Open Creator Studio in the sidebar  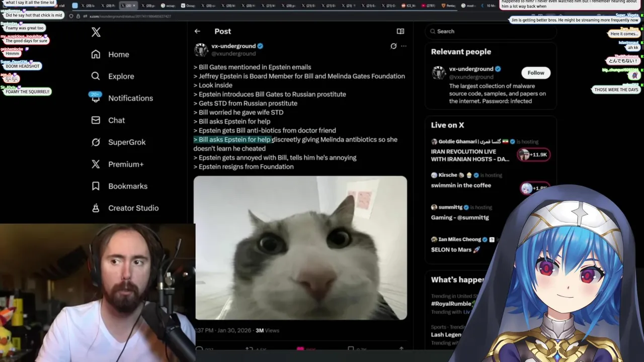(125, 208)
